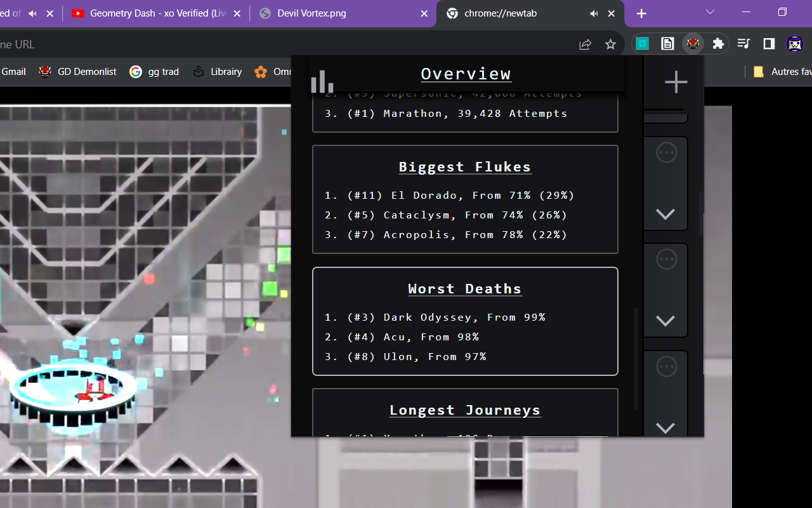Select the Acropolis, From 78% row
The image size is (812, 508).
pos(446,235)
